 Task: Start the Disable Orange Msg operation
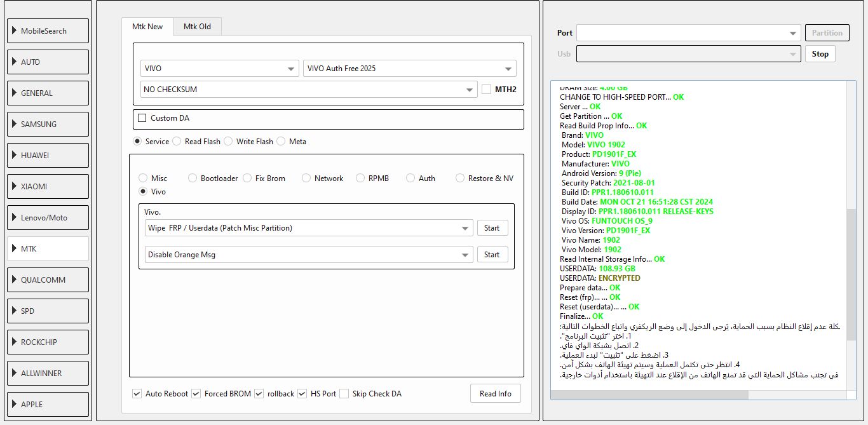point(492,255)
